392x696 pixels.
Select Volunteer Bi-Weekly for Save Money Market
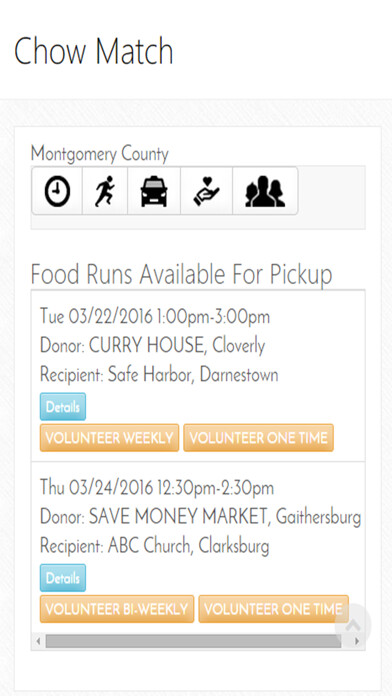point(117,609)
